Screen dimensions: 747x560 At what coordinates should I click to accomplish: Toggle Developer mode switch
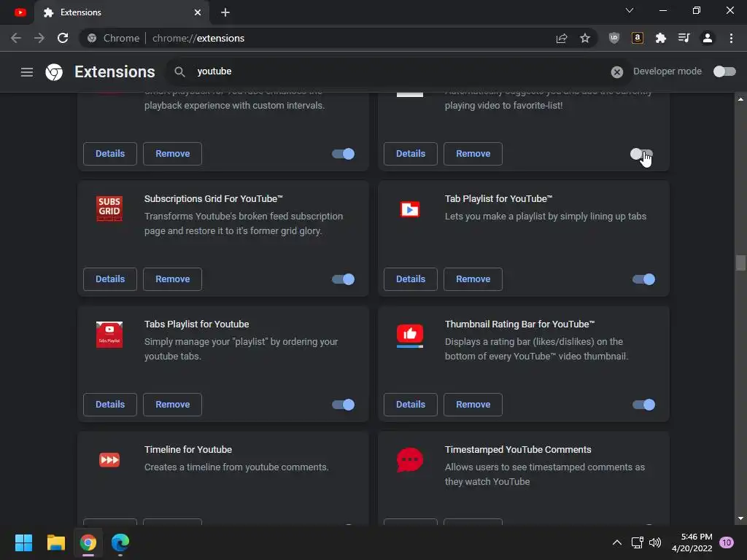click(724, 71)
